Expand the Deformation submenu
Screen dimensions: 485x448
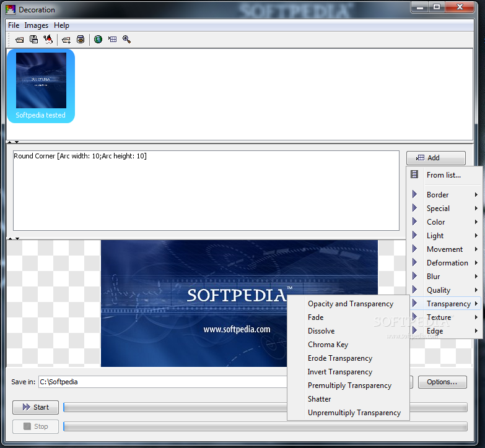pos(444,262)
